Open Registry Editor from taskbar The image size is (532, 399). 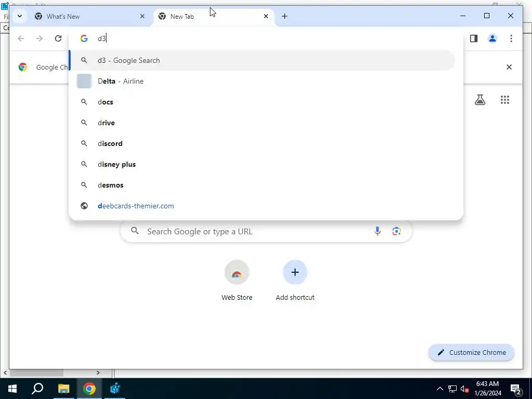(x=115, y=389)
